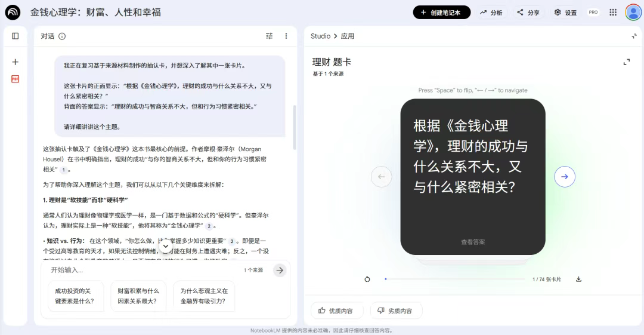The image size is (644, 335).
Task: Collapse the Studio panel icon
Action: point(634,36)
